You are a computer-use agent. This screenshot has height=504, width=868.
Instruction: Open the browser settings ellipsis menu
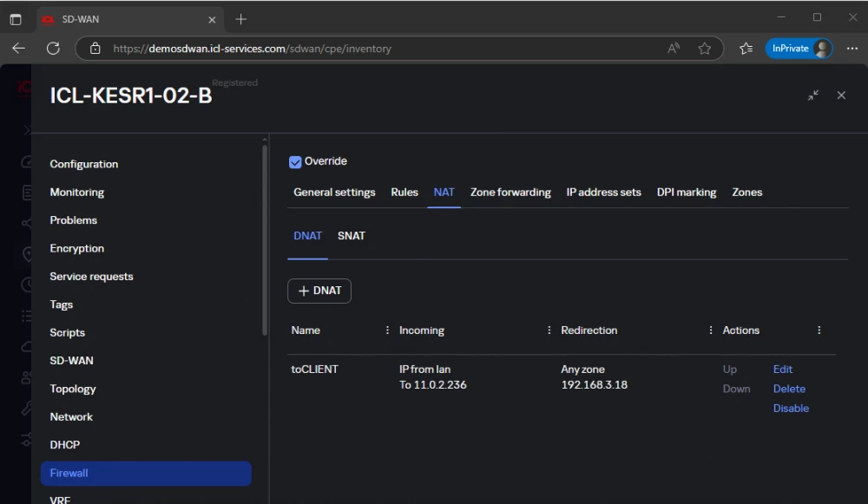tap(852, 49)
